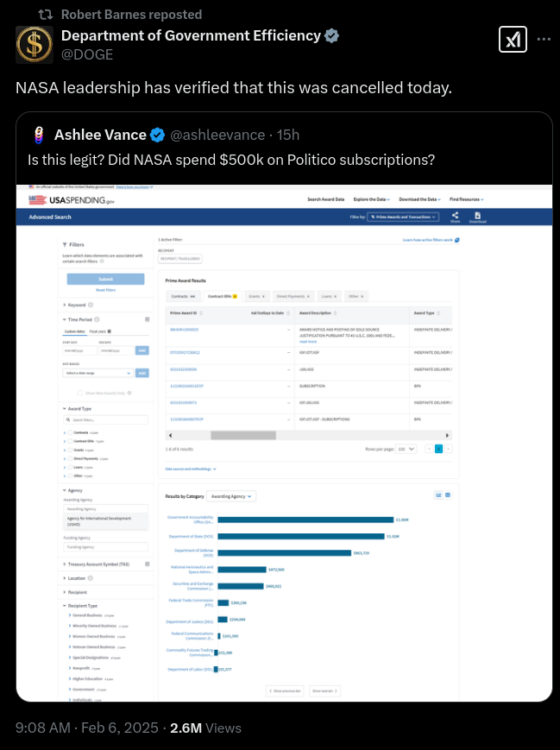Viewport: 560px width, 750px height.
Task: Check the Direct Payments award type checkbox
Action: point(70,458)
